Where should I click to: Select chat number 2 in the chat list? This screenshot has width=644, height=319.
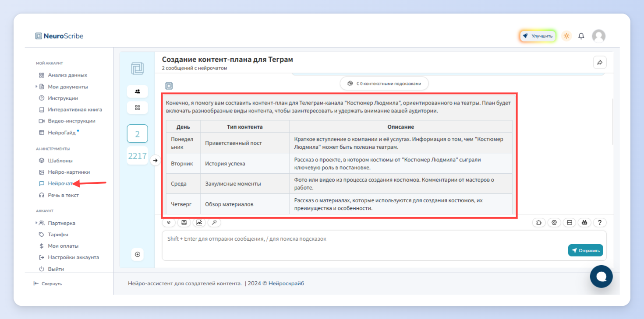138,134
